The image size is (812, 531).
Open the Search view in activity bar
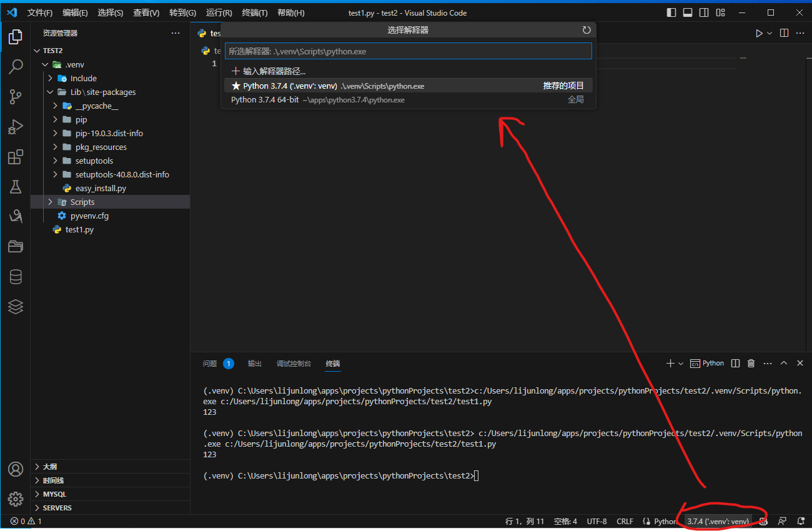coord(16,67)
